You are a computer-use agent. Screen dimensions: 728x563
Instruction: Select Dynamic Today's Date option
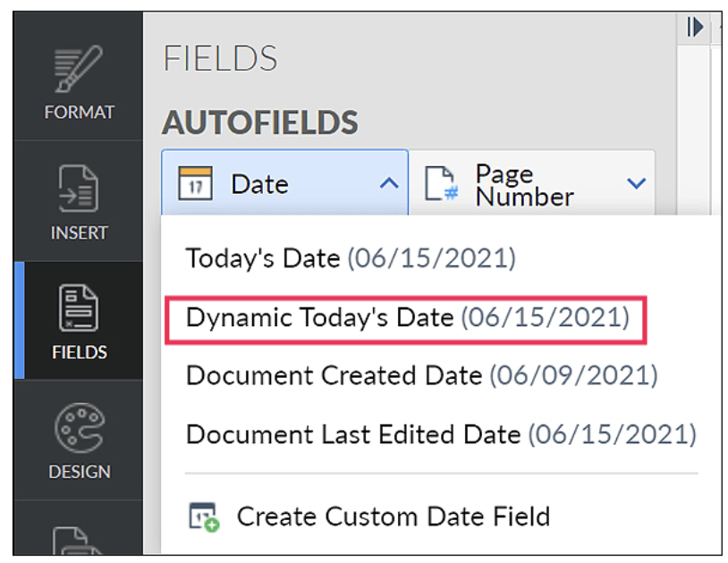point(407,318)
